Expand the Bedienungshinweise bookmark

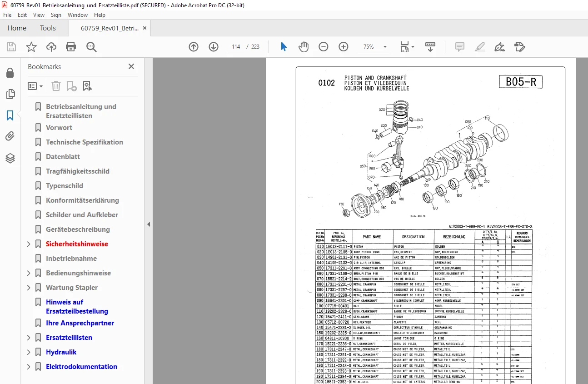tap(29, 273)
